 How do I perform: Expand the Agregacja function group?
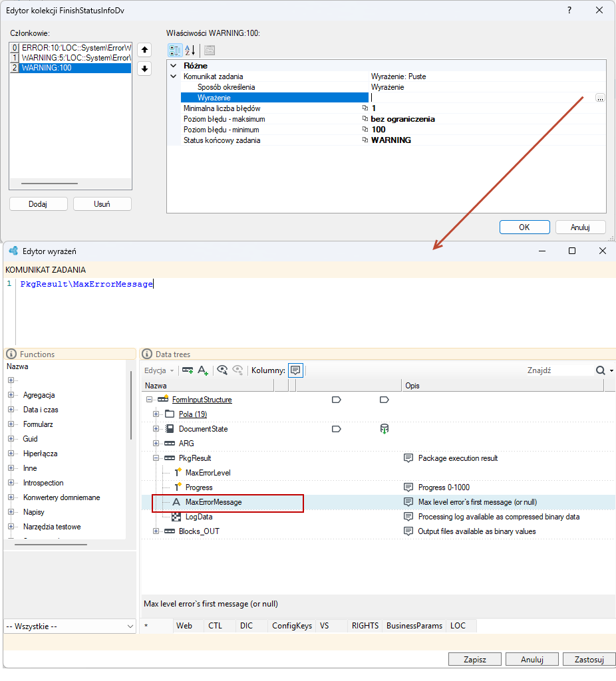pyautogui.click(x=11, y=395)
